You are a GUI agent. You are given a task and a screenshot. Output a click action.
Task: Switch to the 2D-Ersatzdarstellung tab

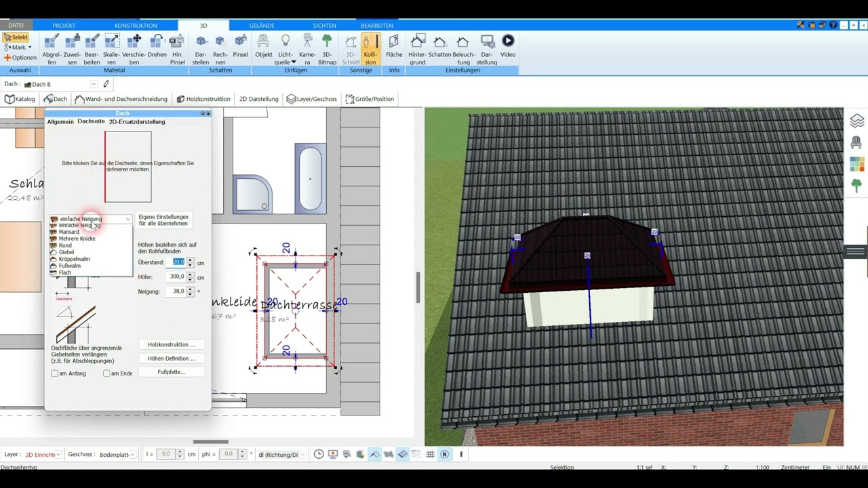(137, 122)
